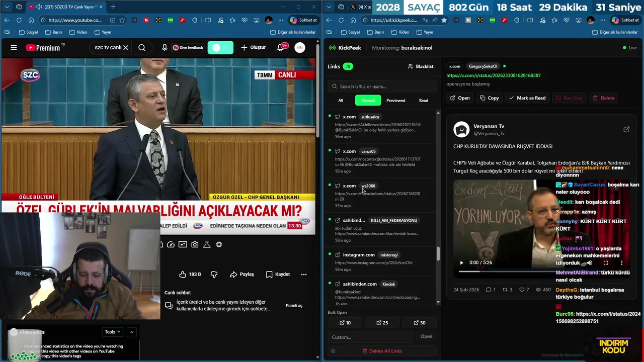Click the YouTube search magnifier button
This screenshot has height=362, width=644.
[x=142, y=48]
